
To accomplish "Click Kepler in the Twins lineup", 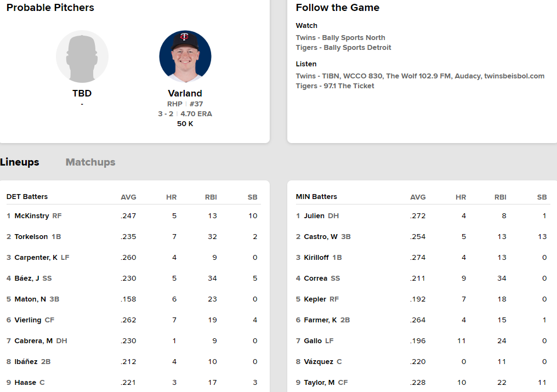I will pyautogui.click(x=315, y=299).
